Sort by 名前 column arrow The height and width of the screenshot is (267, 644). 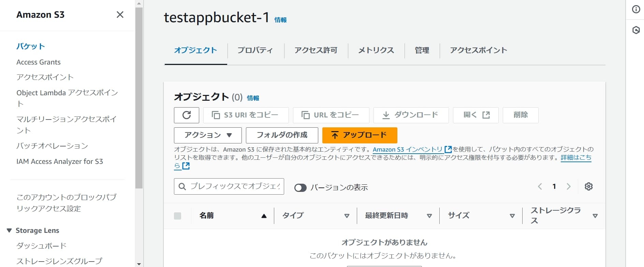[264, 216]
